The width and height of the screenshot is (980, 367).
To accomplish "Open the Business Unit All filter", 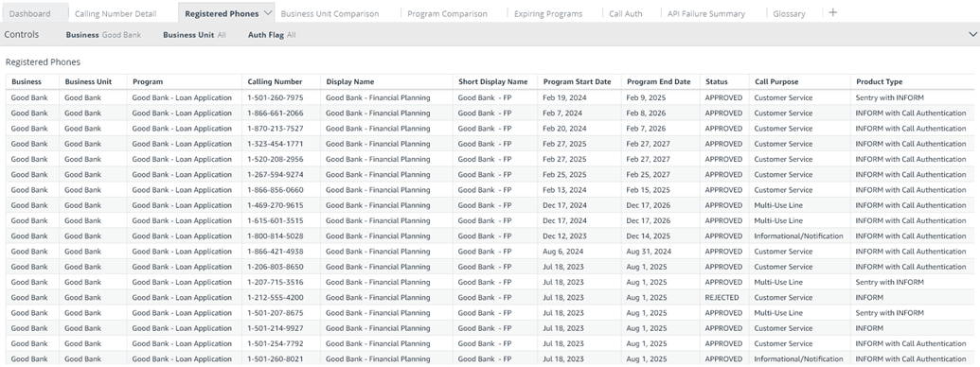I will pos(194,35).
